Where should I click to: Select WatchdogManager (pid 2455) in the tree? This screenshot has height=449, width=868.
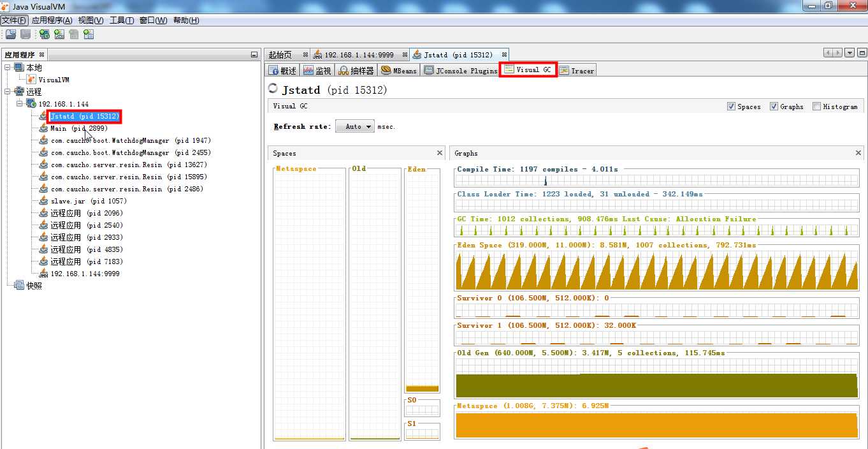[x=131, y=152]
